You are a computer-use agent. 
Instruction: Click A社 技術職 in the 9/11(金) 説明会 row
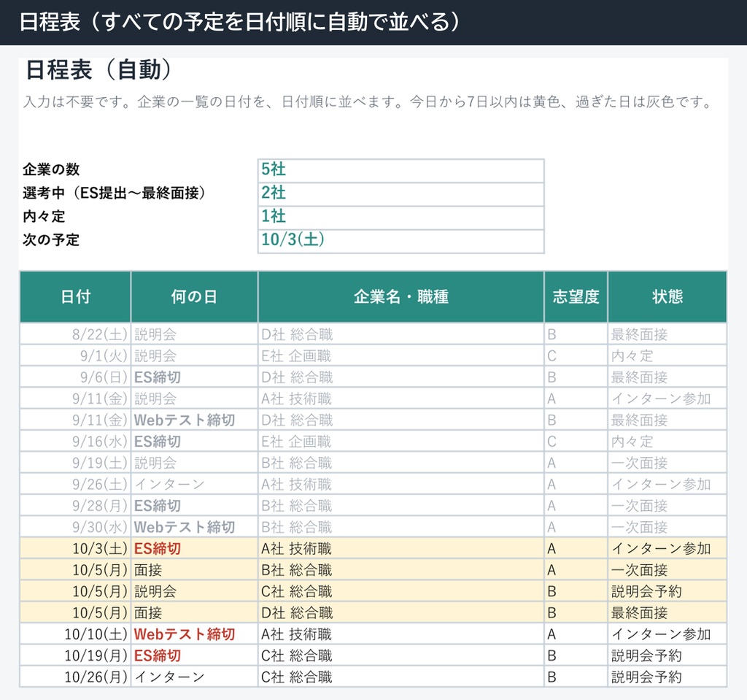click(296, 399)
